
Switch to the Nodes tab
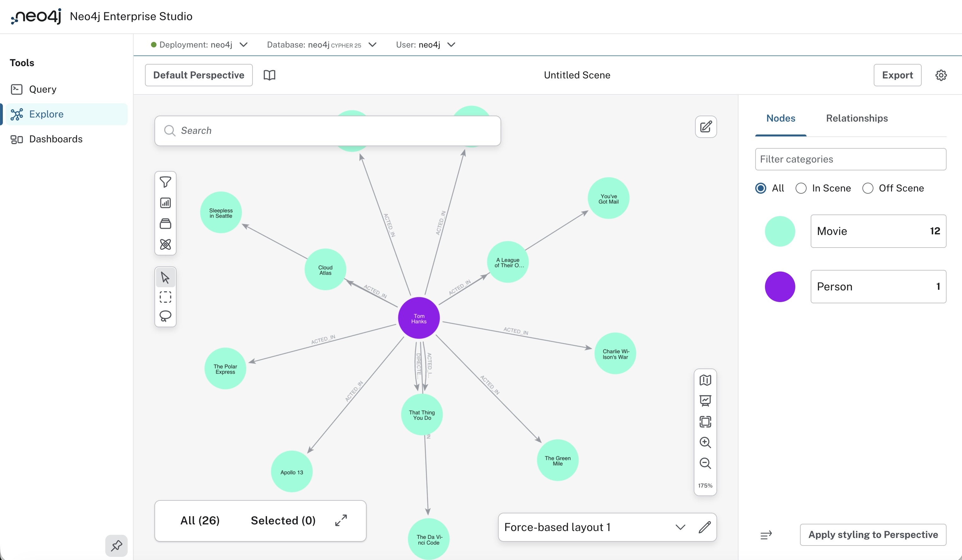point(781,118)
